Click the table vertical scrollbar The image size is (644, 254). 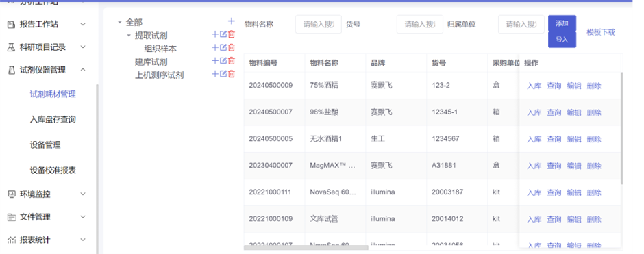pyautogui.click(x=622, y=128)
